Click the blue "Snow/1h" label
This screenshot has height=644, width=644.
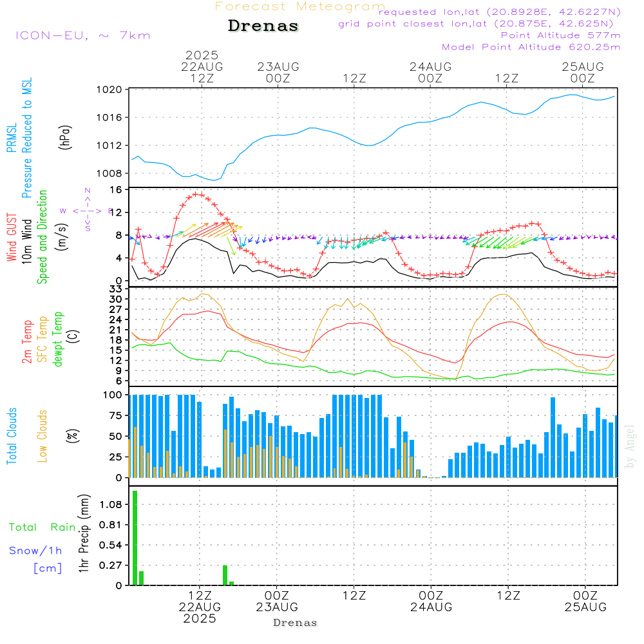35,551
